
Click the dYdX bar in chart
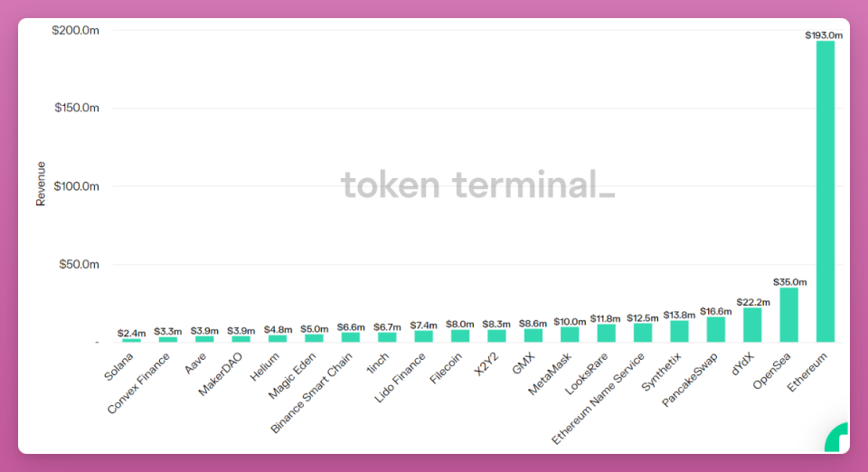752,325
